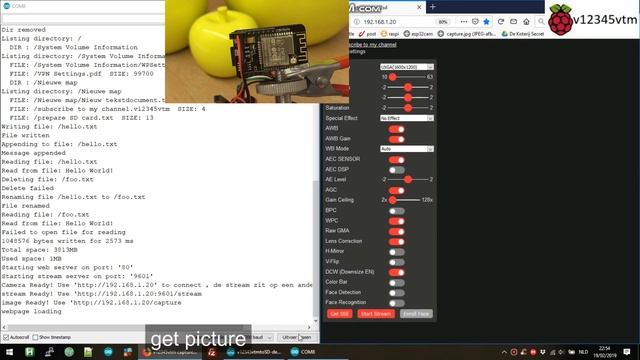Toggle the AWB switch
Image resolution: width=640 pixels, height=360 pixels.
[396, 129]
